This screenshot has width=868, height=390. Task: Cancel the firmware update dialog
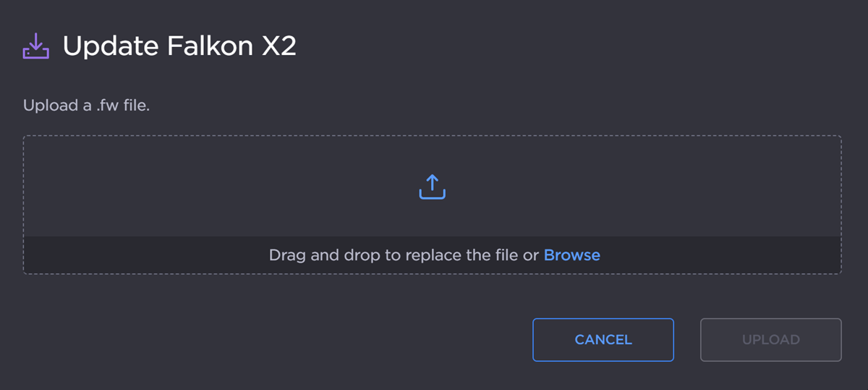603,339
